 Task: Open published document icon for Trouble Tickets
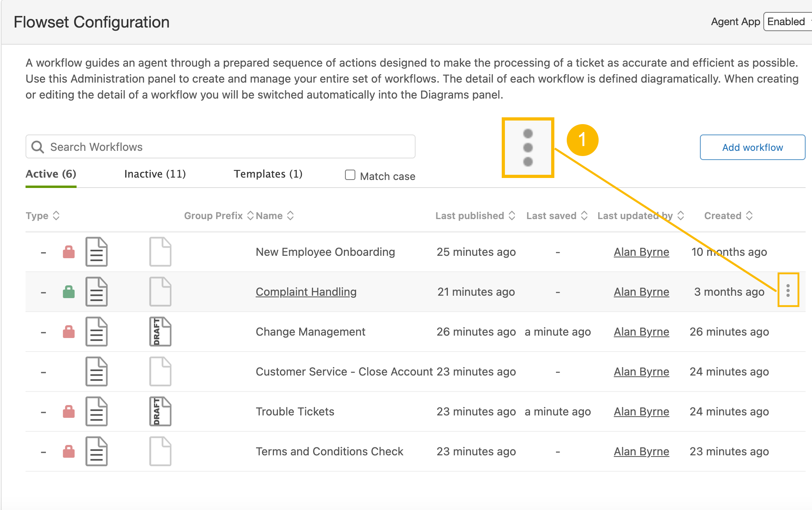(x=97, y=411)
